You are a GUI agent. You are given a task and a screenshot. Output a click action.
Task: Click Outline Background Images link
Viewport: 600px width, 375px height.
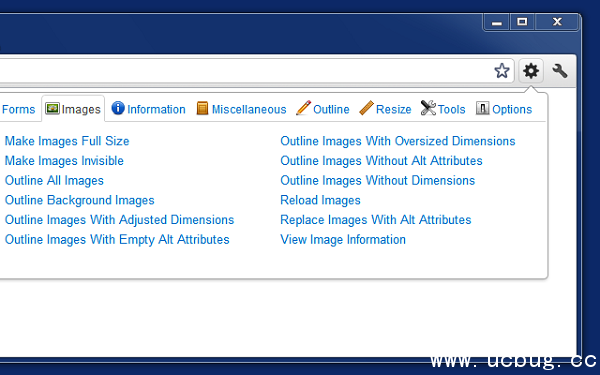click(x=80, y=200)
